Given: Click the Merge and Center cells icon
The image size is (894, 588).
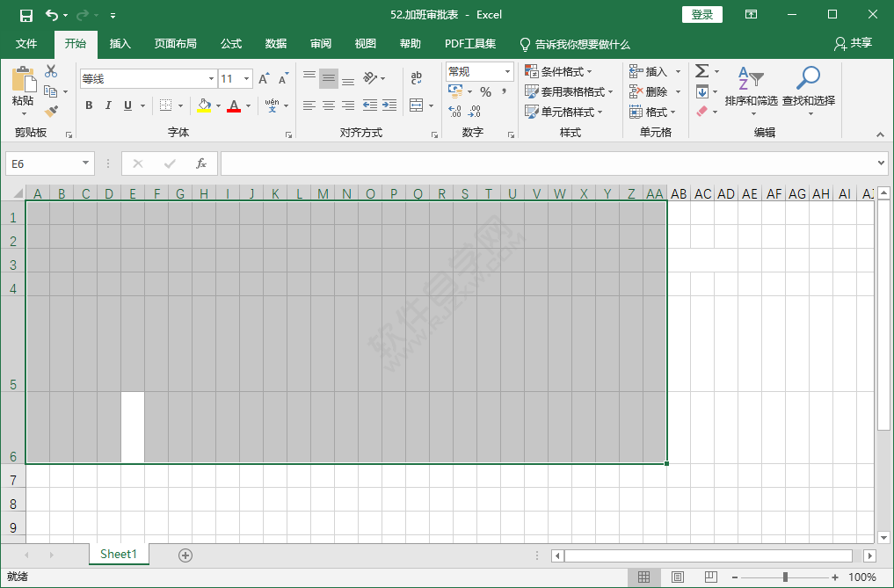Looking at the screenshot, I should point(417,105).
